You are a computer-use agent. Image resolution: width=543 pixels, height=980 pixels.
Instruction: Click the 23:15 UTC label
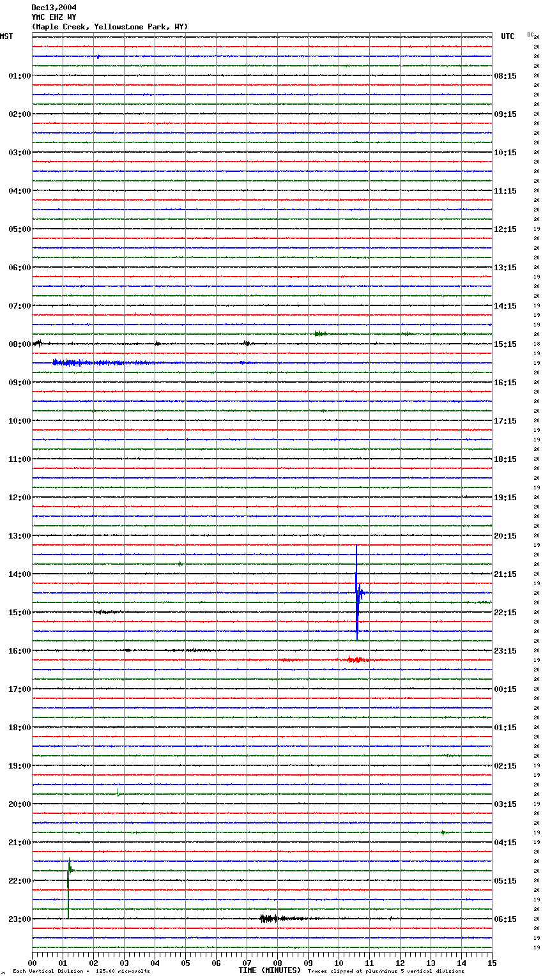coord(505,651)
